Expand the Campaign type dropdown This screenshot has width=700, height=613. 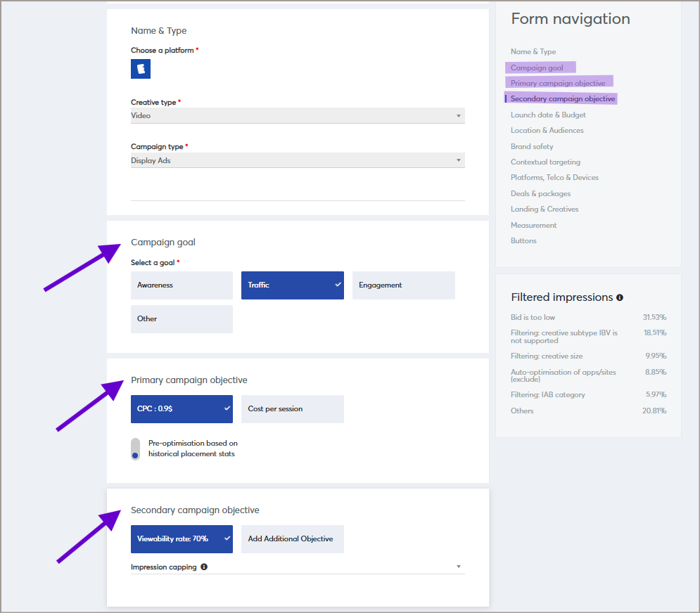[x=298, y=160]
